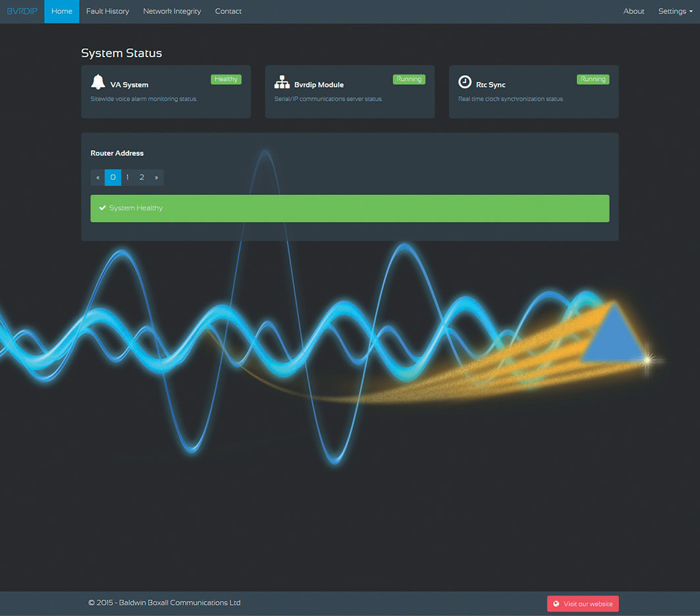Click the VA System bell icon
The image size is (700, 616).
(x=98, y=82)
